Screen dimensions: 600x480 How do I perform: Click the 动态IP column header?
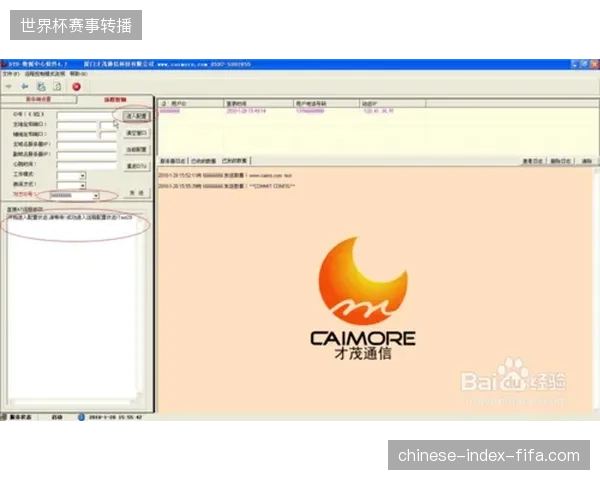(393, 104)
